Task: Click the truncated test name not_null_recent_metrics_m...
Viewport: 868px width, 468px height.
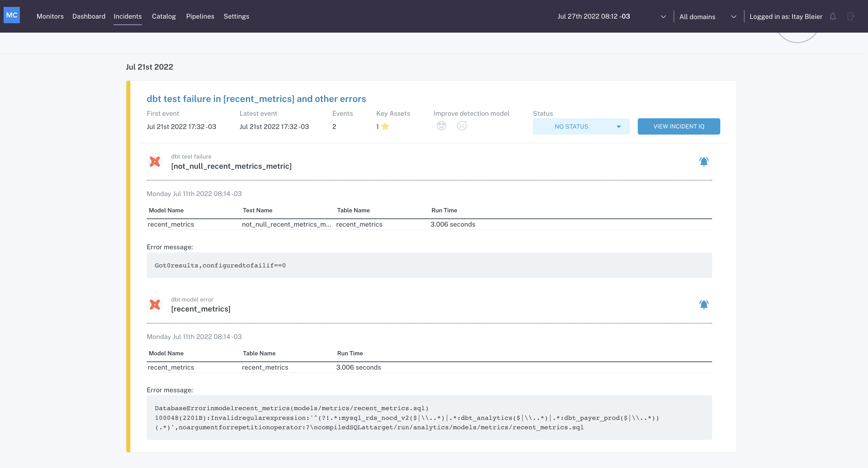Action: (x=287, y=224)
